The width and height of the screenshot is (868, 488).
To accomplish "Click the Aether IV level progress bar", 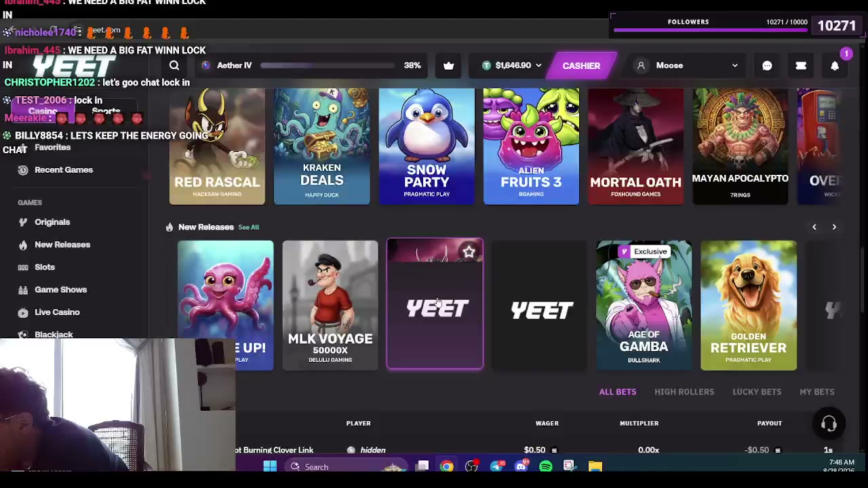I will tap(328, 66).
